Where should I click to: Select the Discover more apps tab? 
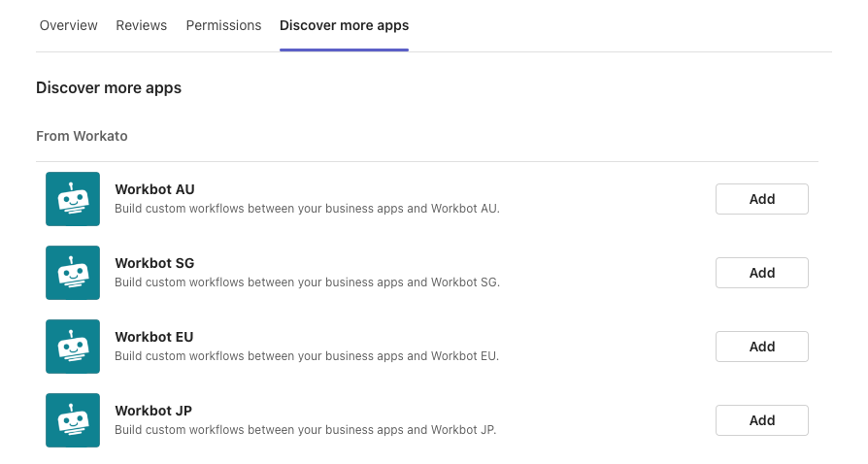coord(344,25)
